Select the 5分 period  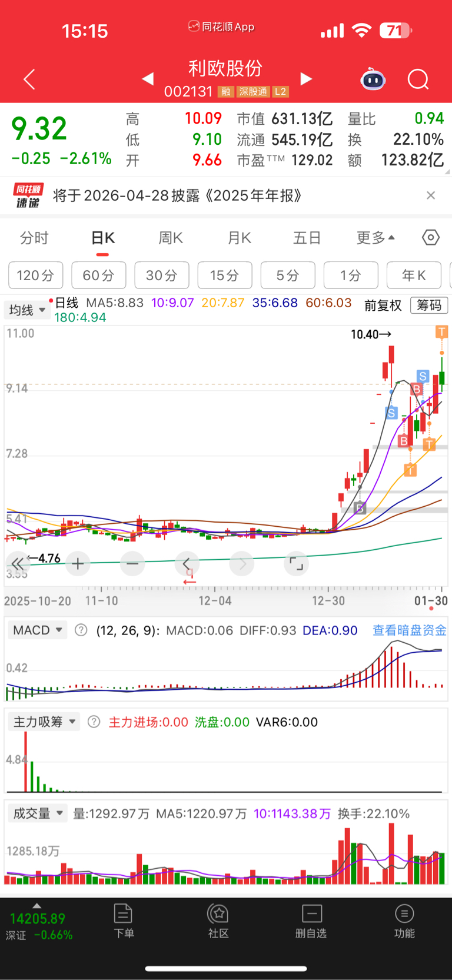288,275
